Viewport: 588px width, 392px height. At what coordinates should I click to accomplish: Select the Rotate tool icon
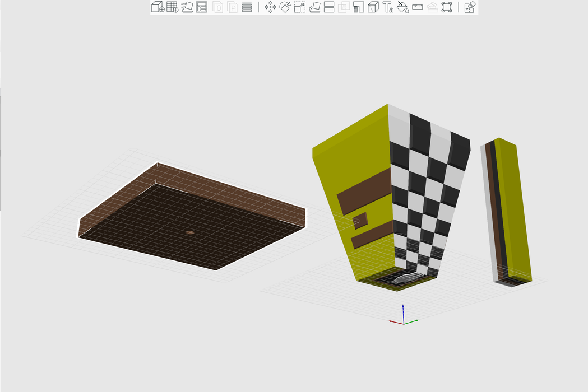285,7
